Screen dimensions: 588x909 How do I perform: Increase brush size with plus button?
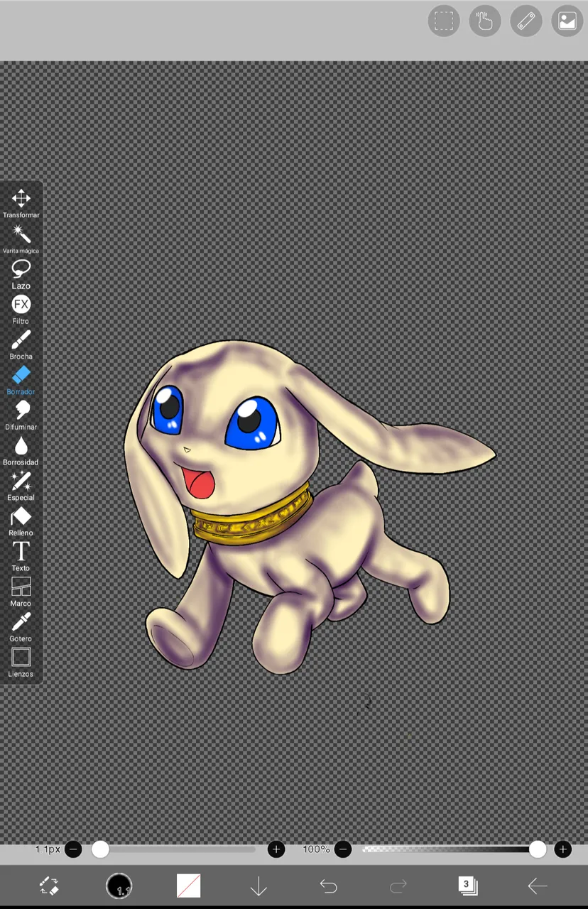[x=276, y=849]
